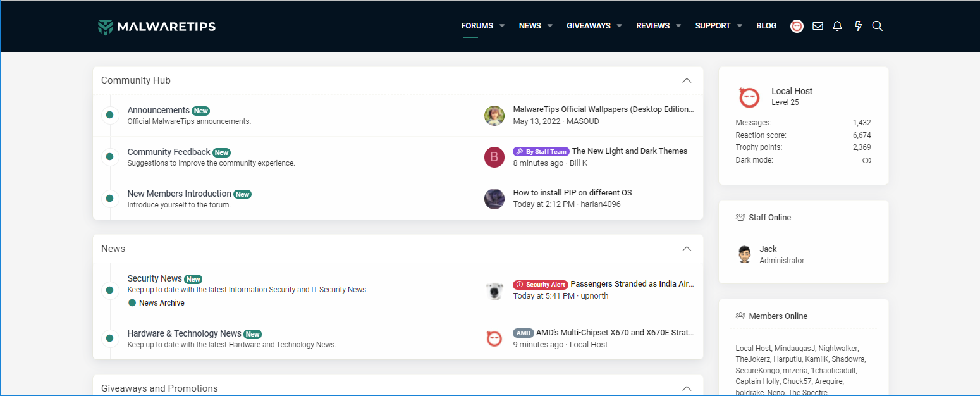Open the Hardware & Technology News forum
This screenshot has height=396, width=980.
185,333
